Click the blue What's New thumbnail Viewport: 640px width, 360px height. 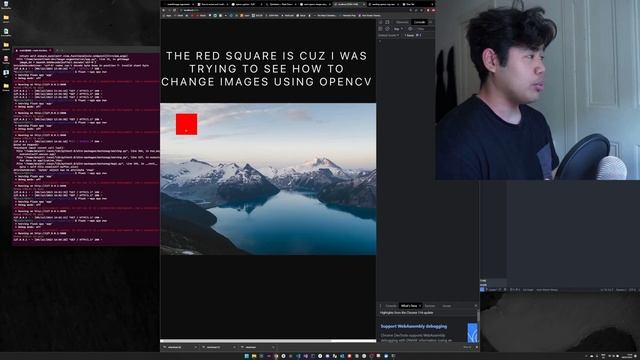472,332
